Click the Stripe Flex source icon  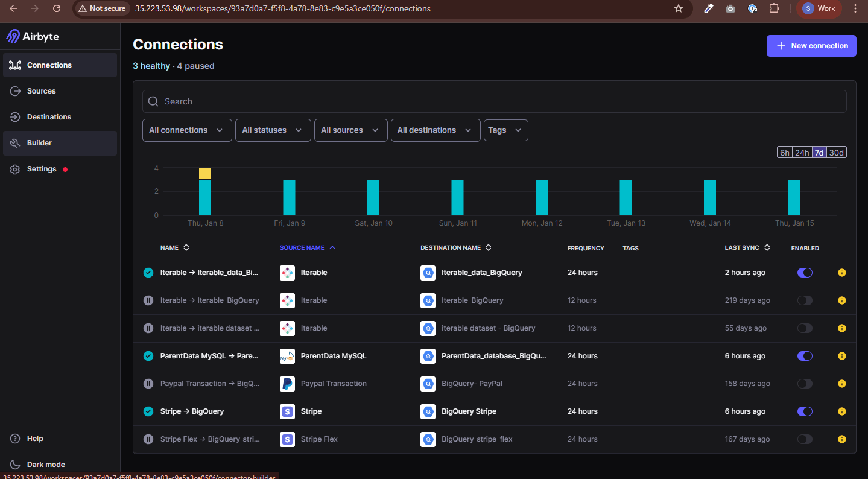[x=287, y=439]
